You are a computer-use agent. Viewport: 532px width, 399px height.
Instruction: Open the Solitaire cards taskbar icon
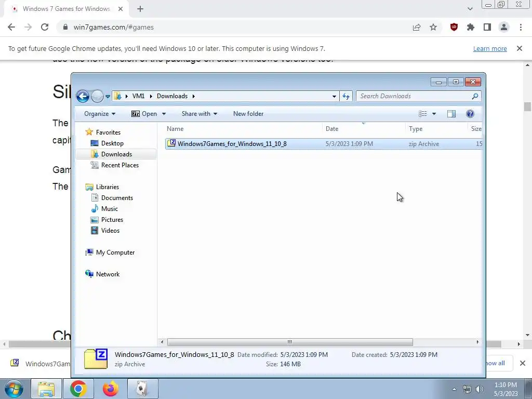142,389
